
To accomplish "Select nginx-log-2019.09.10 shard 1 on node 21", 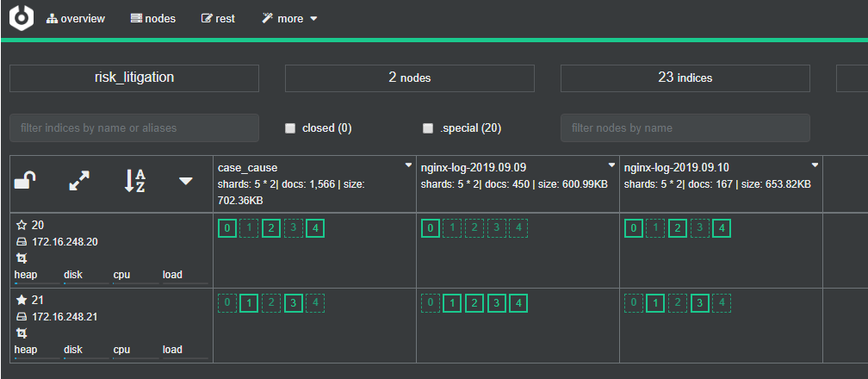I will [655, 303].
